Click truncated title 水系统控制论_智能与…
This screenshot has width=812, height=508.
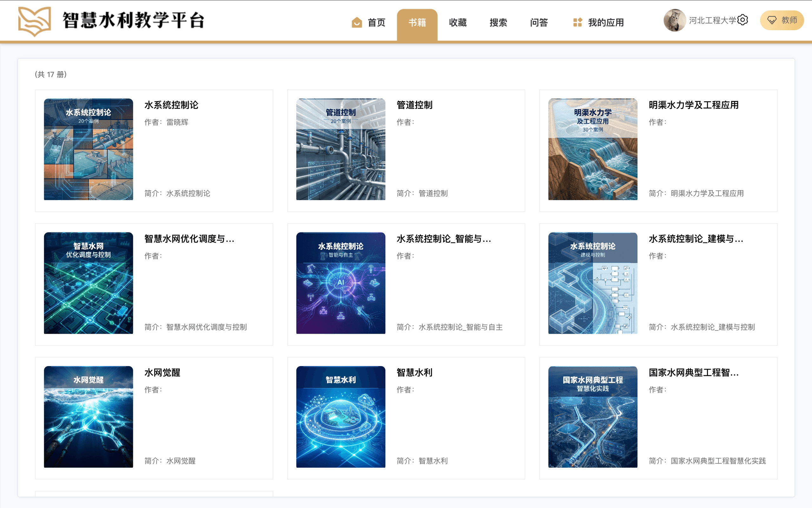tap(443, 238)
